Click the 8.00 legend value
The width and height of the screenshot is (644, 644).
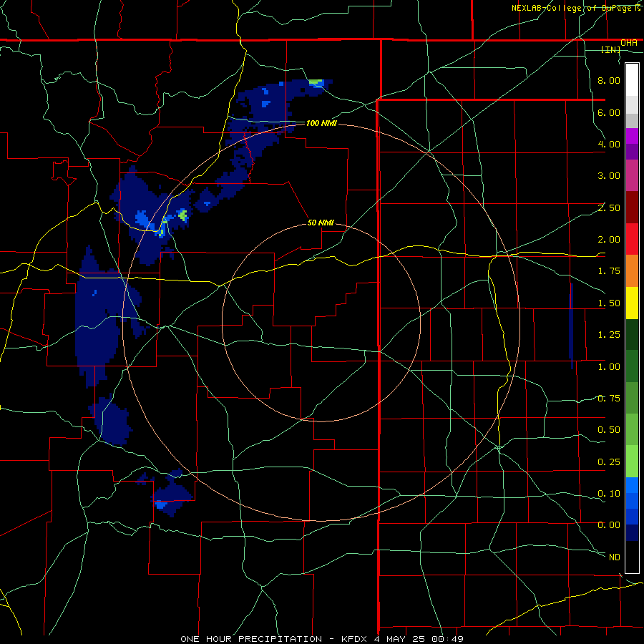(x=609, y=80)
